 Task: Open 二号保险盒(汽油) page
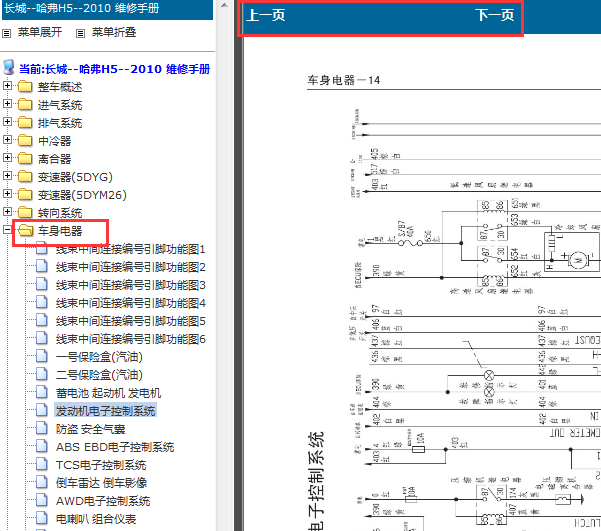tap(99, 375)
